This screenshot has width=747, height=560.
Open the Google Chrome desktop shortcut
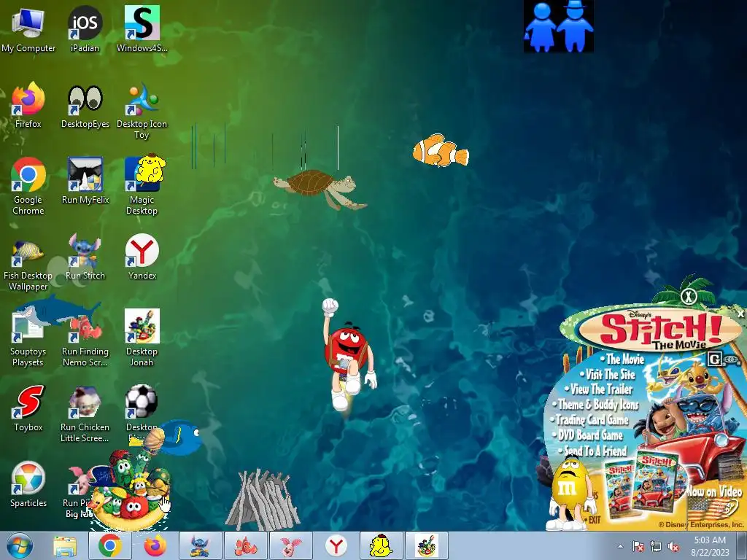28,187
